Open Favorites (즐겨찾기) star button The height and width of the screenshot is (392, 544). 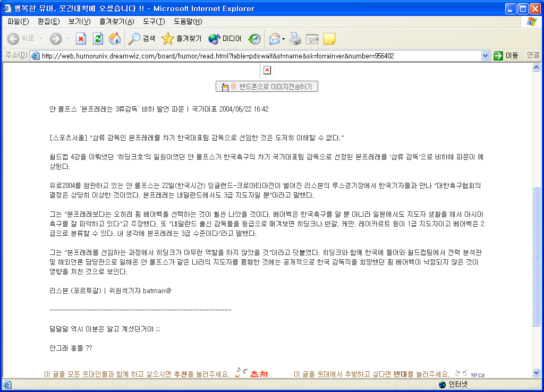pyautogui.click(x=182, y=38)
